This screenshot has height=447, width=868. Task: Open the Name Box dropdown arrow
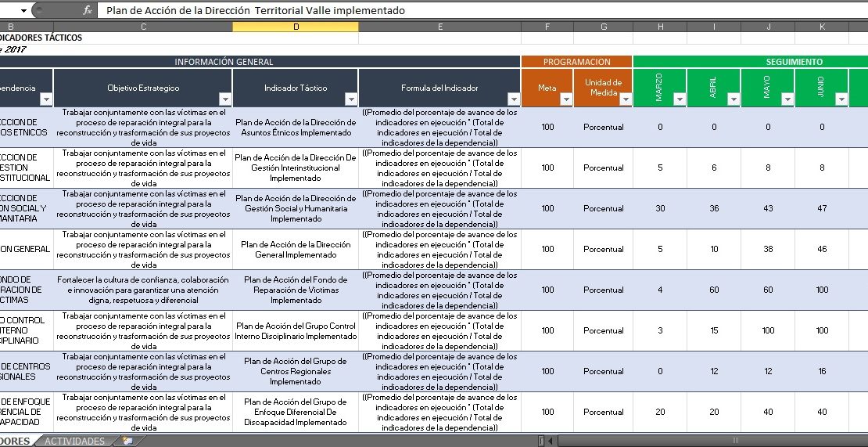[x=23, y=10]
